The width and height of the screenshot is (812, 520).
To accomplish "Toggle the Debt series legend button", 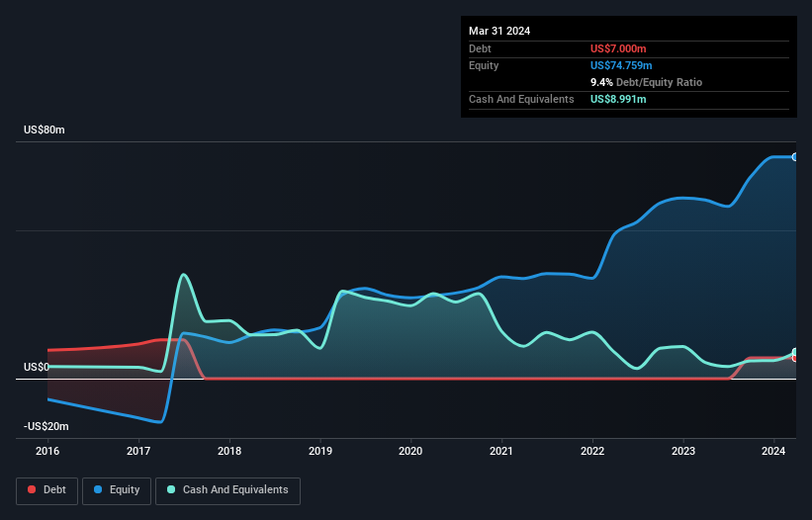I will click(x=47, y=490).
